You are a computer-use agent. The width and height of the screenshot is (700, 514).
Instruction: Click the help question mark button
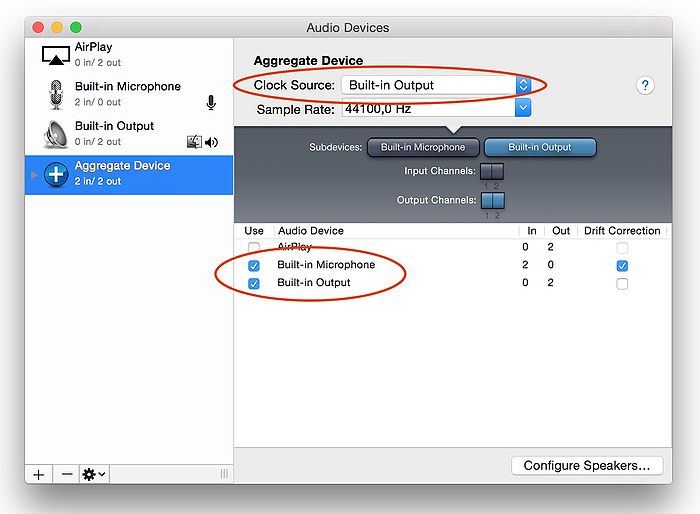pyautogui.click(x=645, y=86)
